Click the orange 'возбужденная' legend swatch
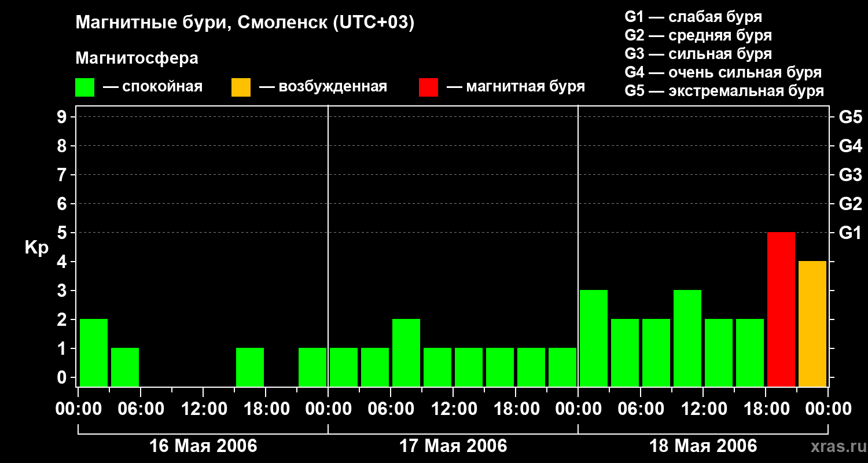 click(x=241, y=87)
